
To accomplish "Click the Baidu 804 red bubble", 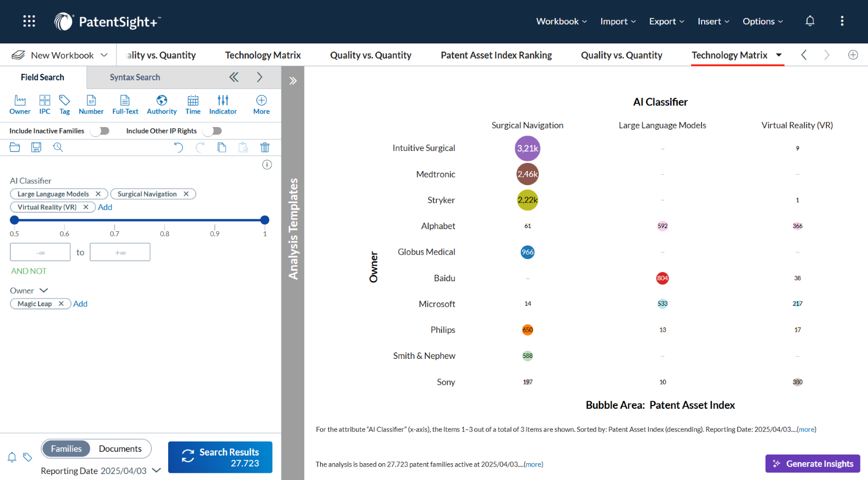I will point(662,278).
